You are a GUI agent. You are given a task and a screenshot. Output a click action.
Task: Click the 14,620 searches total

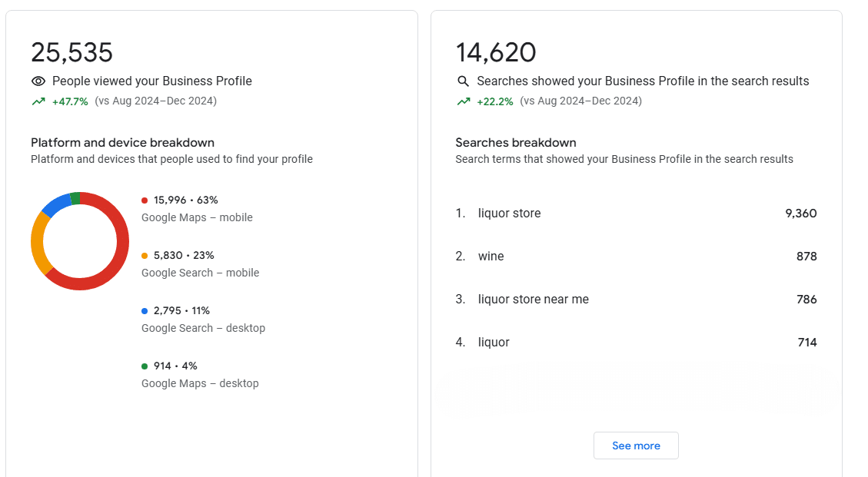point(496,53)
